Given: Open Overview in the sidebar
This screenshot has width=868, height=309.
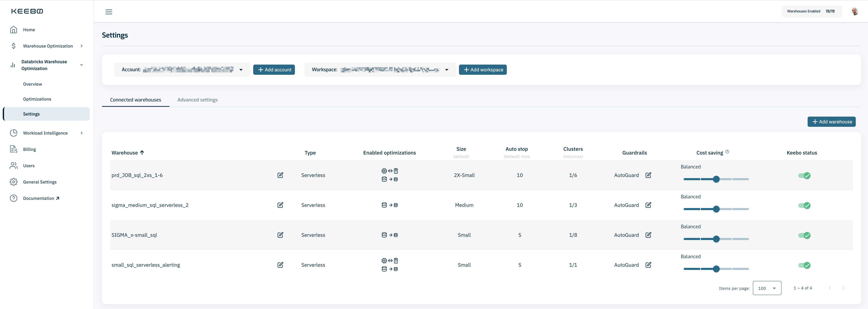Looking at the screenshot, I should pos(32,84).
